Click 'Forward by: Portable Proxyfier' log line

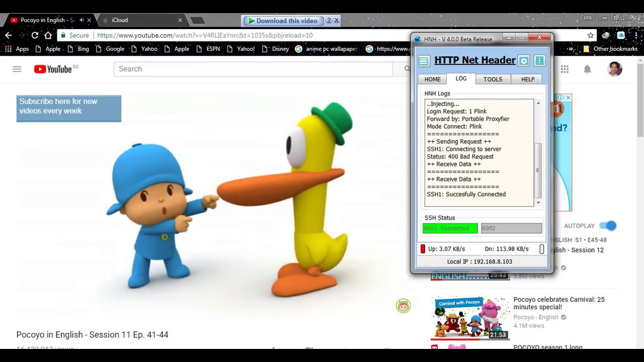[x=468, y=119]
